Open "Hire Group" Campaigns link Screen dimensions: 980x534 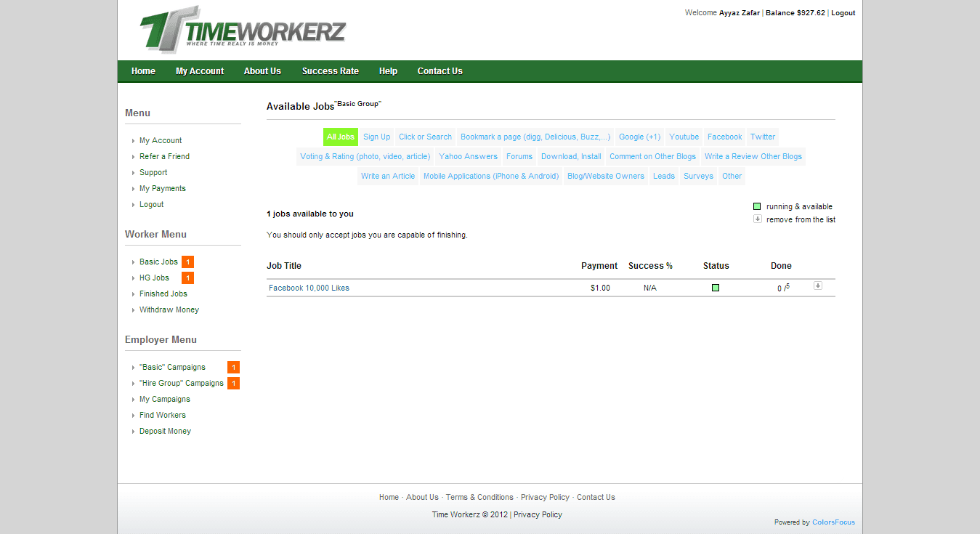coord(182,384)
